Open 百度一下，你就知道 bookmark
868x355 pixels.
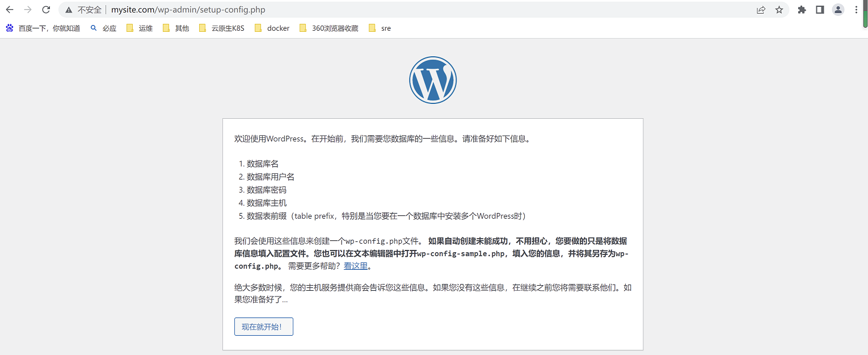43,28
